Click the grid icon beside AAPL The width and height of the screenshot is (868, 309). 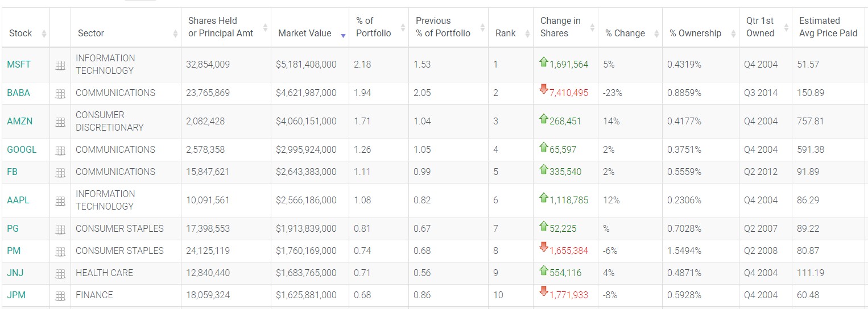click(x=60, y=201)
